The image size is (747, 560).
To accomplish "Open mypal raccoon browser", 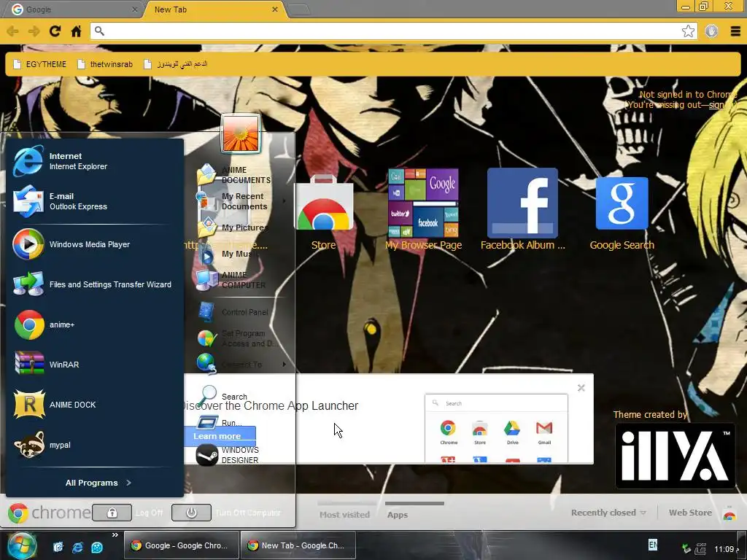I will pos(94,445).
